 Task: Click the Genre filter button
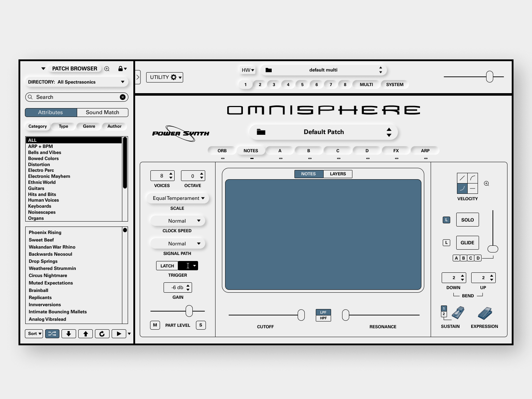click(89, 126)
